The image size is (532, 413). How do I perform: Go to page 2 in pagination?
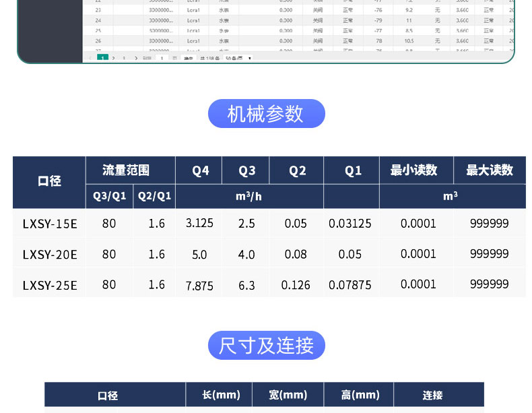tap(113, 59)
